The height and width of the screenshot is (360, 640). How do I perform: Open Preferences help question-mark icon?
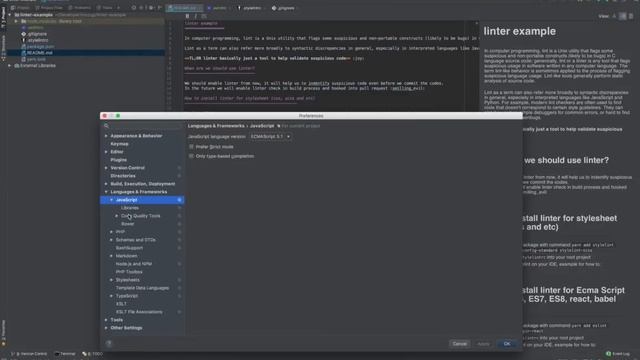tap(109, 344)
